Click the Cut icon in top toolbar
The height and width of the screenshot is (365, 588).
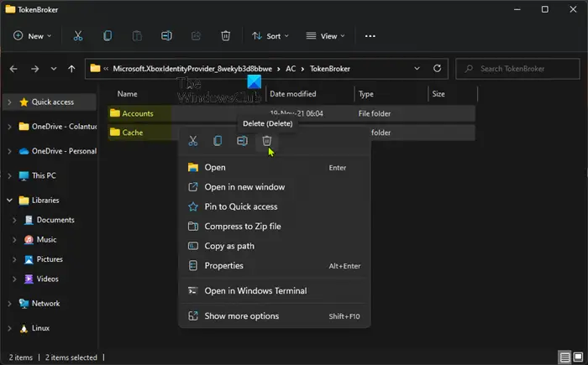[x=78, y=36]
